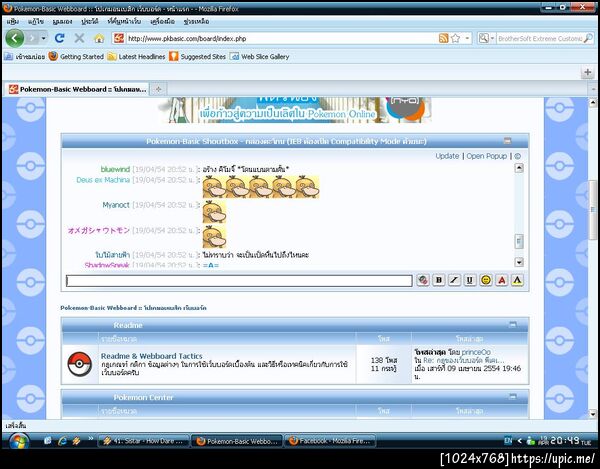Viewport: 600px width, 469px height.
Task: Open the Latest Headlines bookmark folder
Action: click(137, 57)
